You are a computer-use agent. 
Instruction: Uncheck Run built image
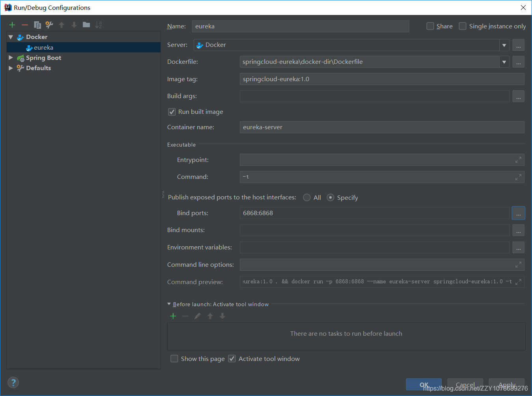pos(172,112)
